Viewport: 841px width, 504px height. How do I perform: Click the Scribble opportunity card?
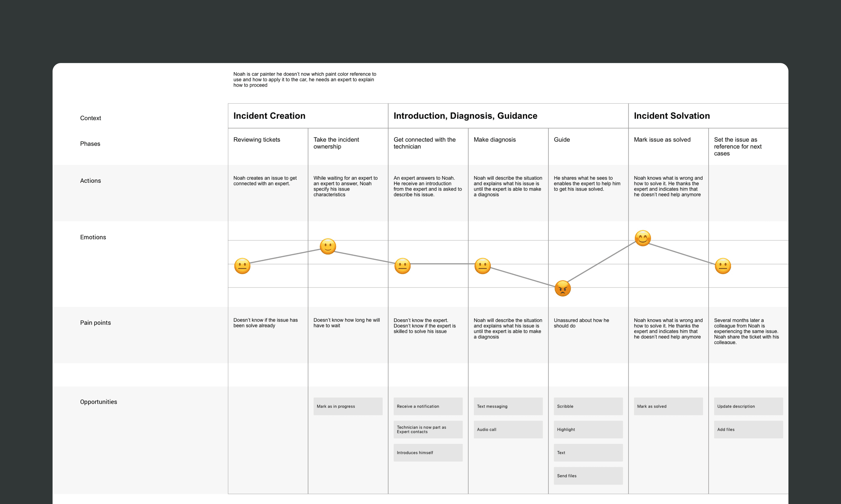(x=588, y=406)
